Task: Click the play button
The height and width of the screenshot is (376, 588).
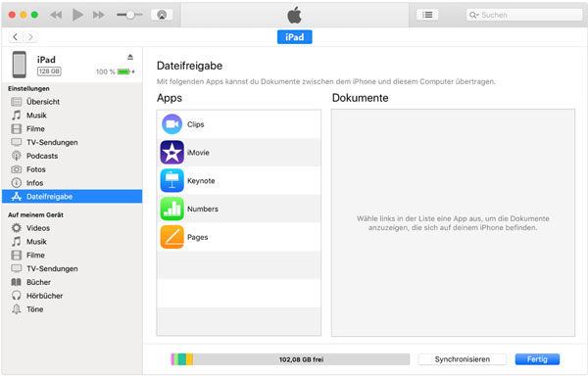Action: pyautogui.click(x=77, y=15)
